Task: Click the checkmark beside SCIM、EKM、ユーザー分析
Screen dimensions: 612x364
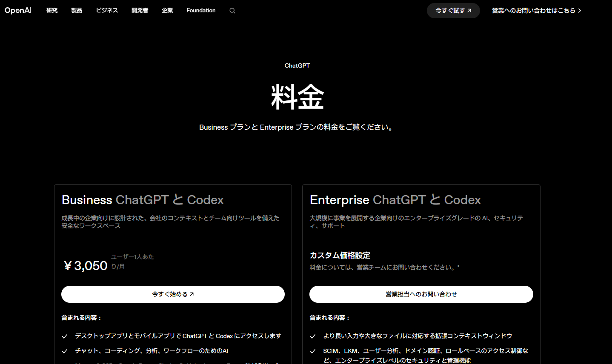Action: pos(313,351)
